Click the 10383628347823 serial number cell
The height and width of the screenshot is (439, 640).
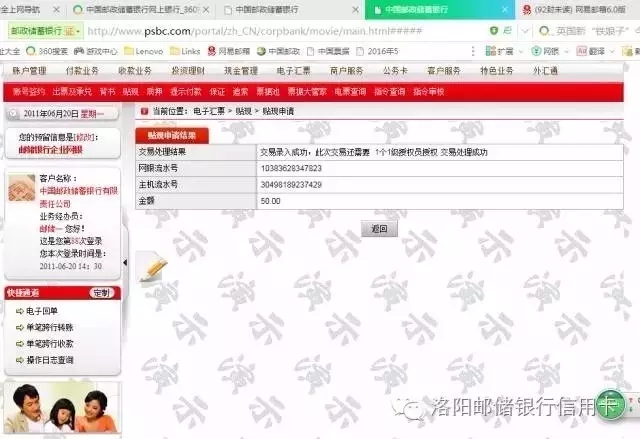coord(440,169)
